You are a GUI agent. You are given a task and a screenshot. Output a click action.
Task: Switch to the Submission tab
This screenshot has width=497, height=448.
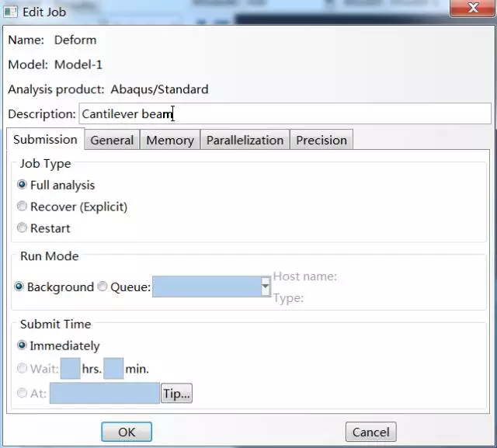(45, 140)
